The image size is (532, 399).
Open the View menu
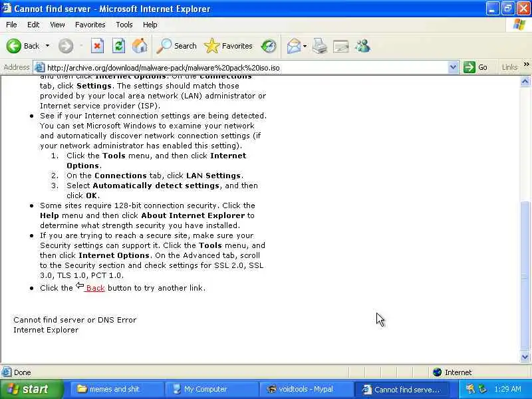tap(57, 25)
